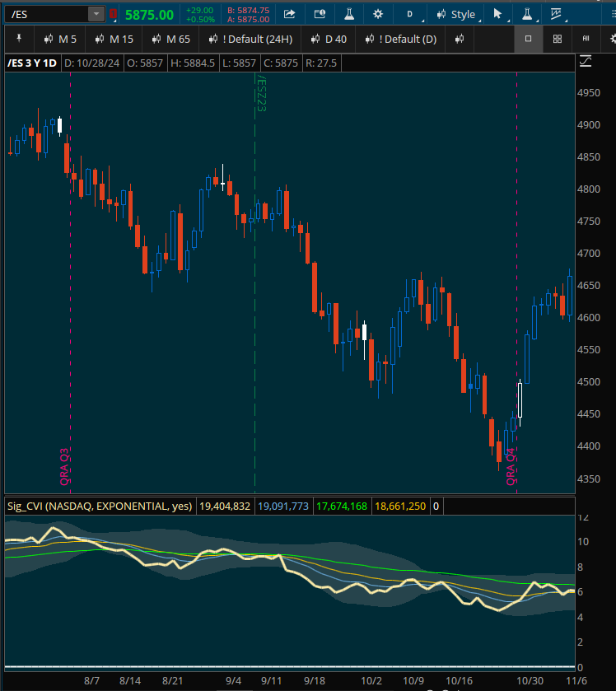
Task: Open the calendar events chart icon
Action: click(320, 14)
